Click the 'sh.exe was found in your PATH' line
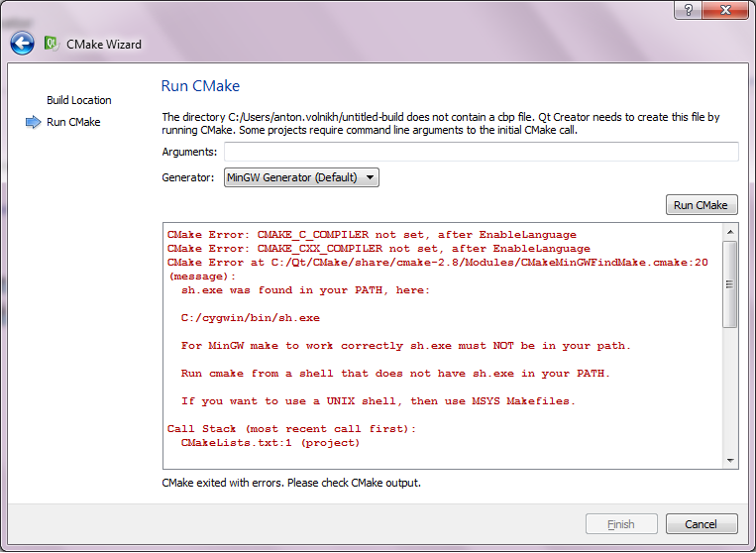The width and height of the screenshot is (756, 553). [x=305, y=290]
